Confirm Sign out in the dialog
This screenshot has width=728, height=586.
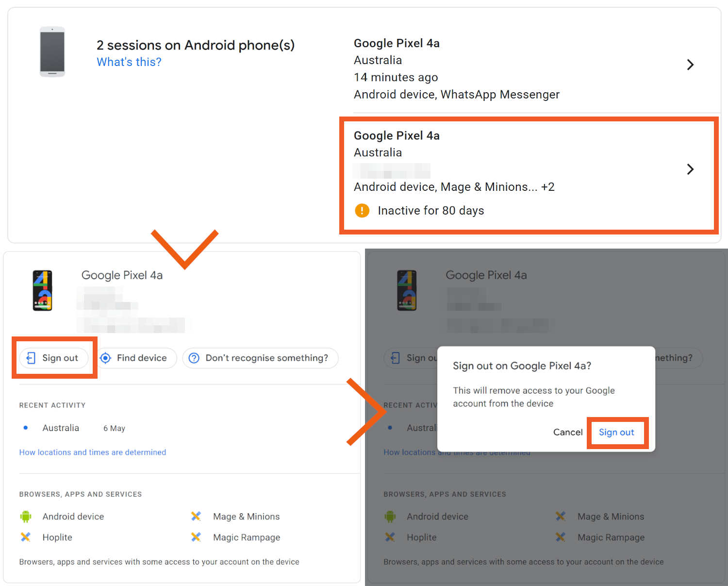616,432
